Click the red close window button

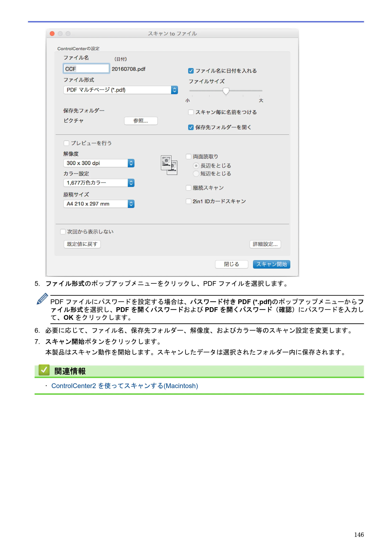coord(52,34)
